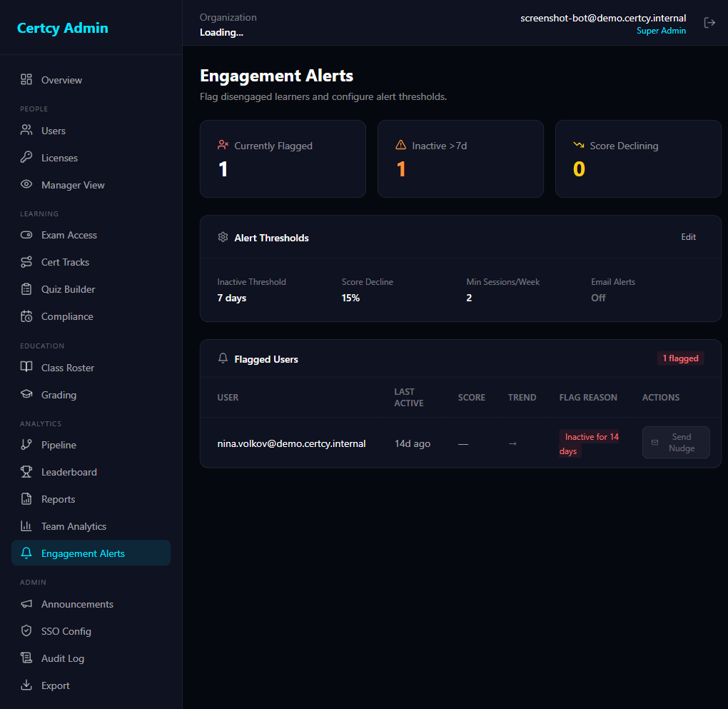Click the Score Declining stat card
The width and height of the screenshot is (728, 709).
point(638,159)
